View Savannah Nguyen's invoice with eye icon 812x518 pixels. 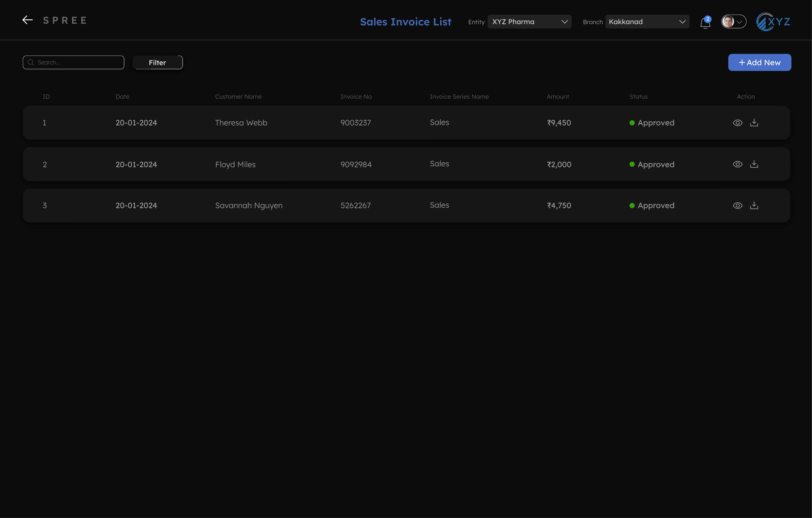click(738, 205)
